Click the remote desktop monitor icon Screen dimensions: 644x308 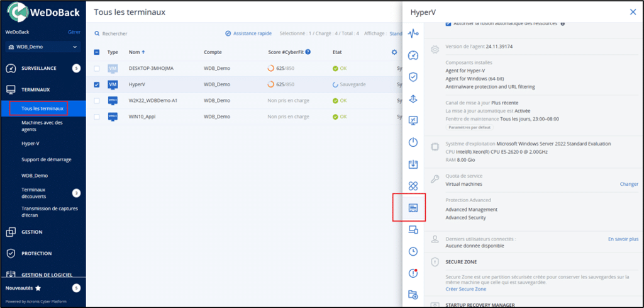pos(413,120)
